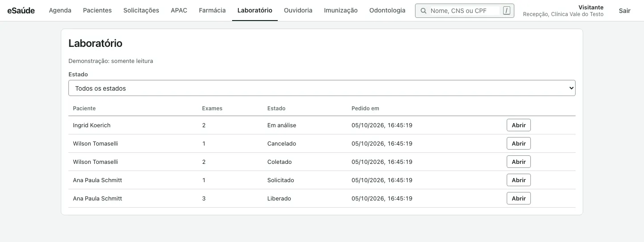Click the Solicitado status cell
This screenshot has width=644, height=242.
pyautogui.click(x=281, y=180)
